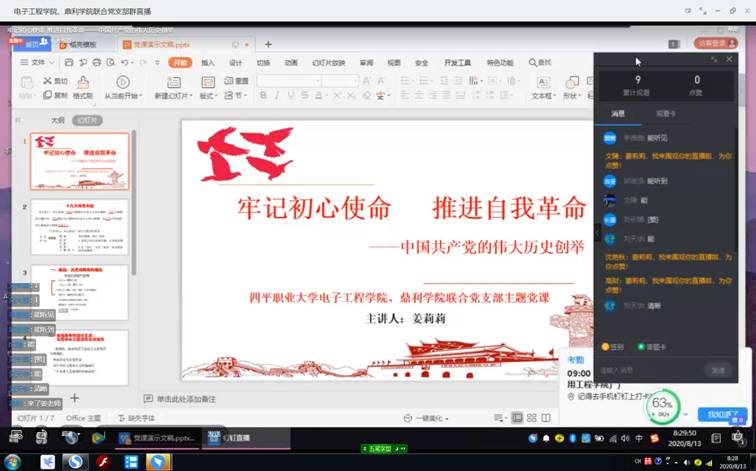Switch to normal view icon in status bar

pos(517,417)
